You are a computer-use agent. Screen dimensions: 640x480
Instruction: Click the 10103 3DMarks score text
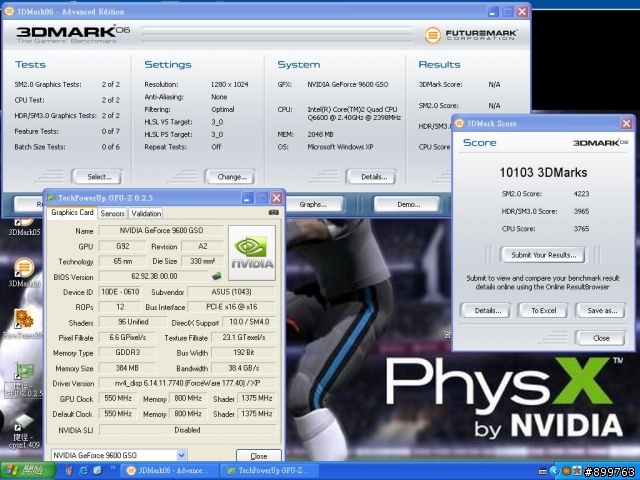[x=543, y=173]
